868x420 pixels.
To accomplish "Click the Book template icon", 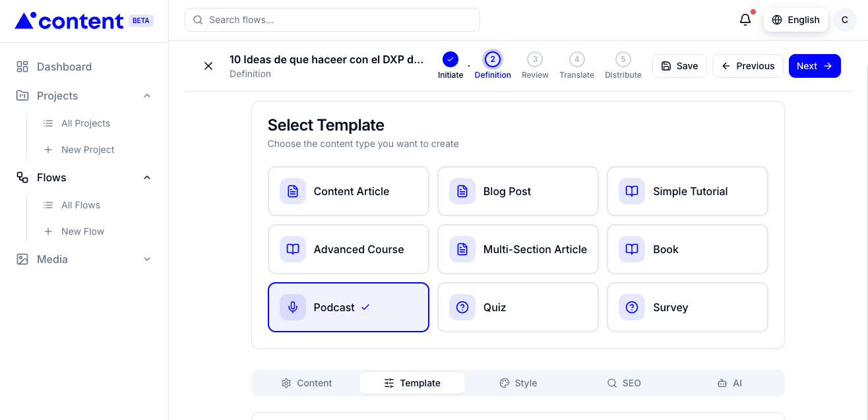I will (631, 249).
